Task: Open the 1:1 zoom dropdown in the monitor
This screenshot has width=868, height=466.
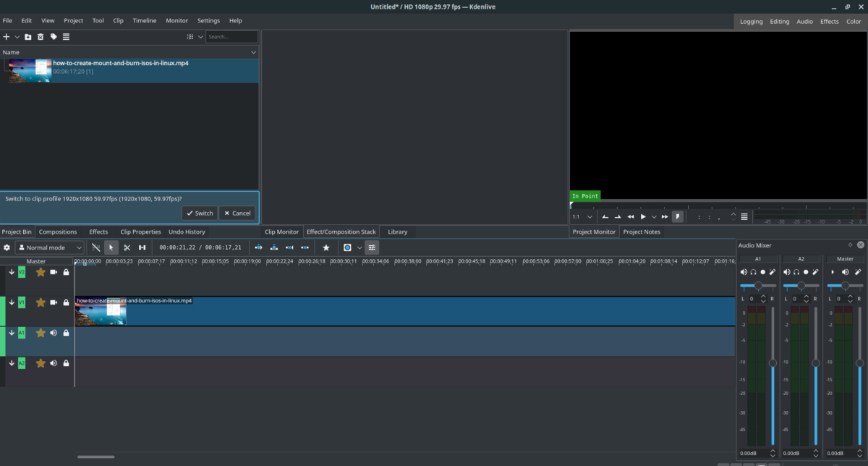Action: pyautogui.click(x=590, y=216)
